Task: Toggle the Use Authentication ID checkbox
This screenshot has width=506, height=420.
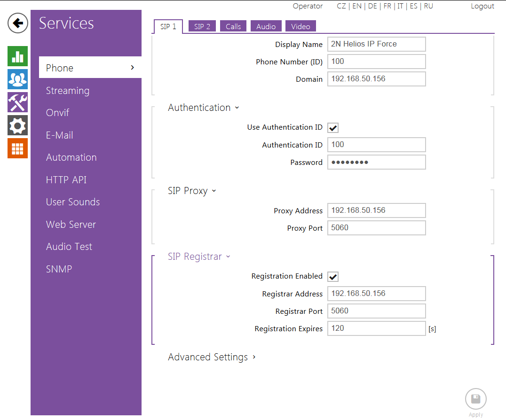Action: coord(333,128)
